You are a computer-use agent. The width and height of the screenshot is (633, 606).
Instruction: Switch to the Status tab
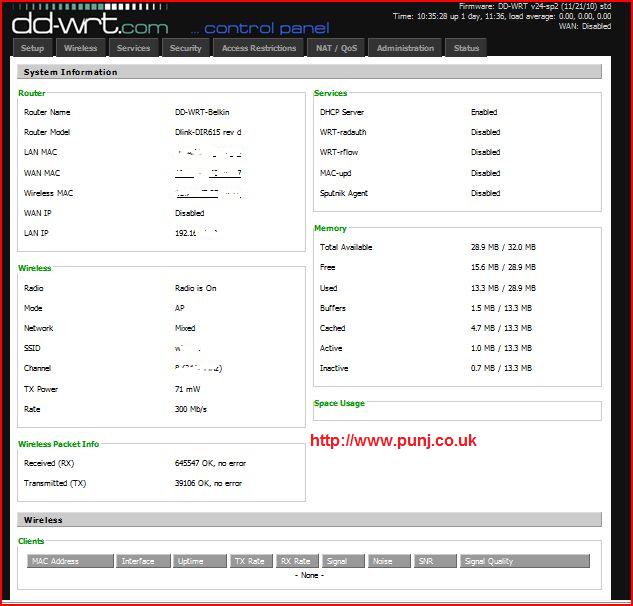tap(466, 48)
